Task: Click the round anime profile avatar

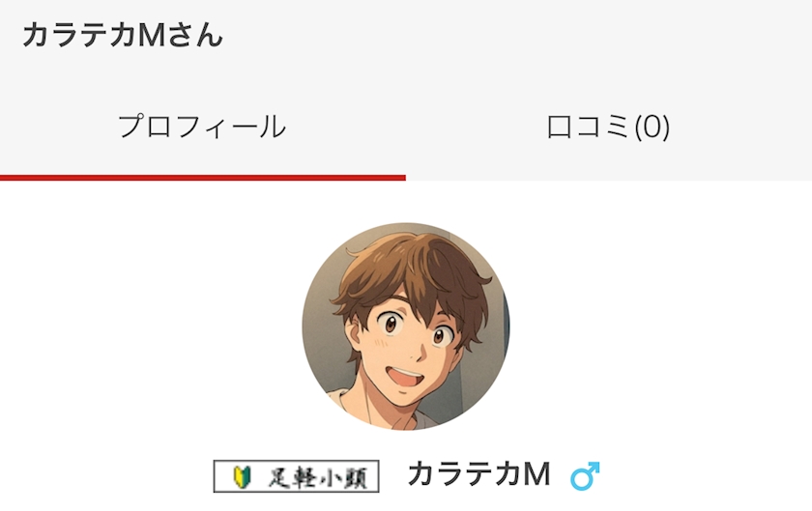Action: click(406, 326)
